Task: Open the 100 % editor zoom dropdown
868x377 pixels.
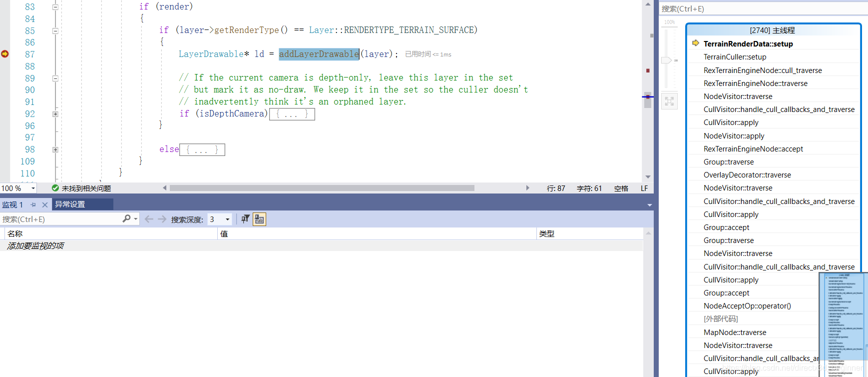Action: click(x=33, y=188)
